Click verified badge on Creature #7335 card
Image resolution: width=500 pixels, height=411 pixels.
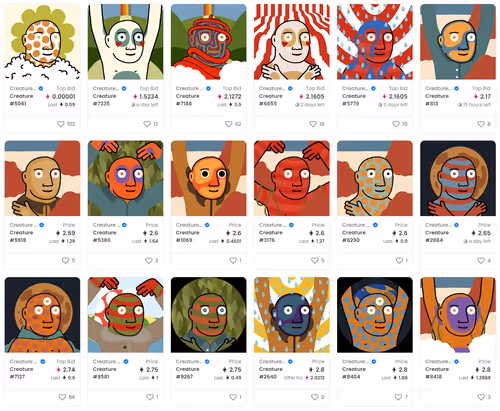point(124,89)
